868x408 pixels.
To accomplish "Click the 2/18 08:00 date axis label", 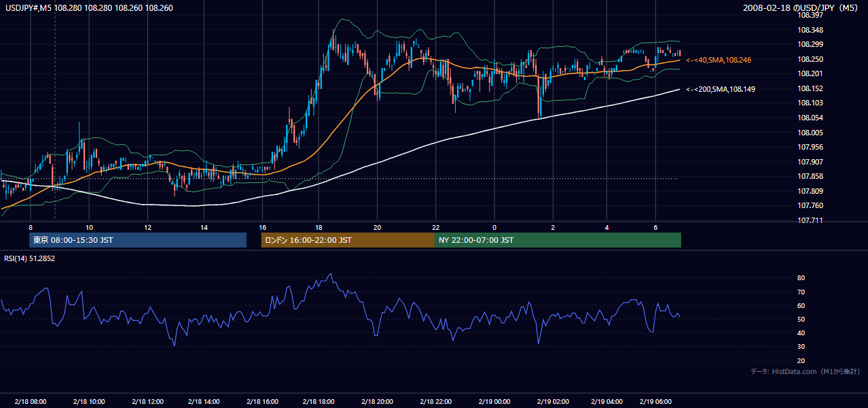I will [x=32, y=402].
